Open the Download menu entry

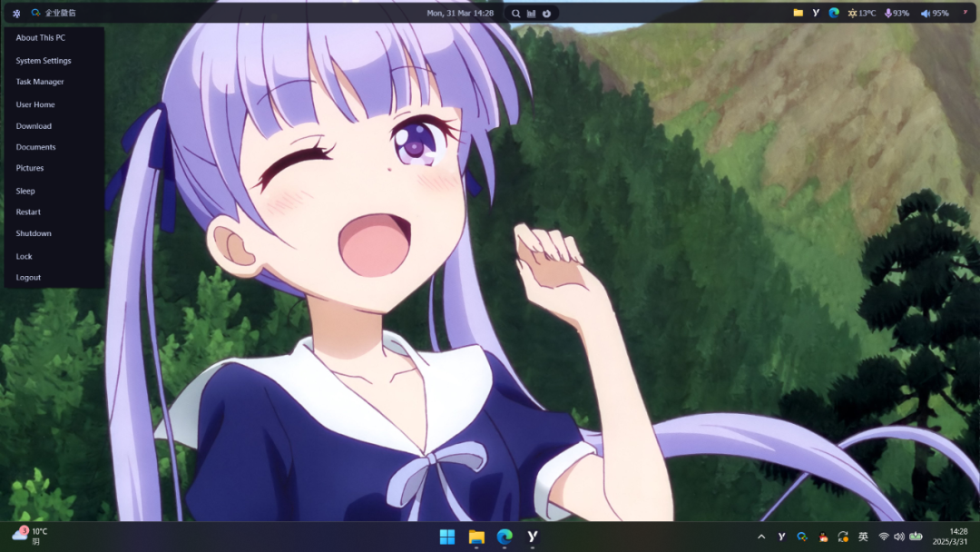(x=34, y=125)
